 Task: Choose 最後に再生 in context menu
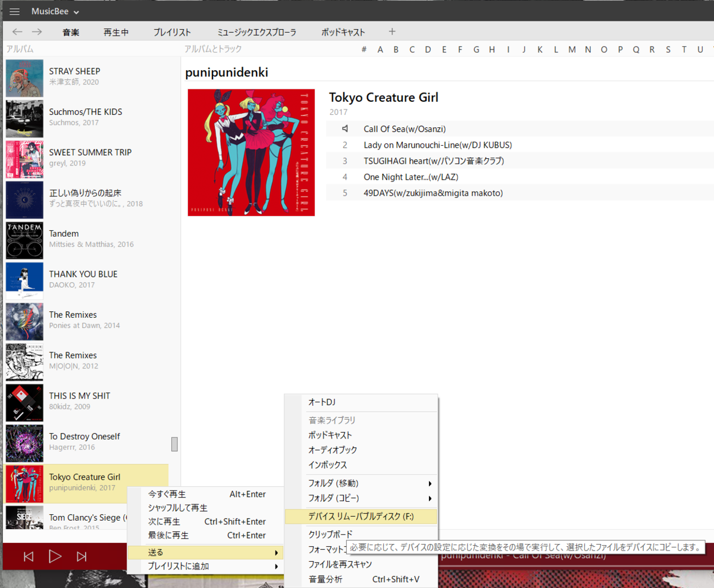click(x=205, y=535)
